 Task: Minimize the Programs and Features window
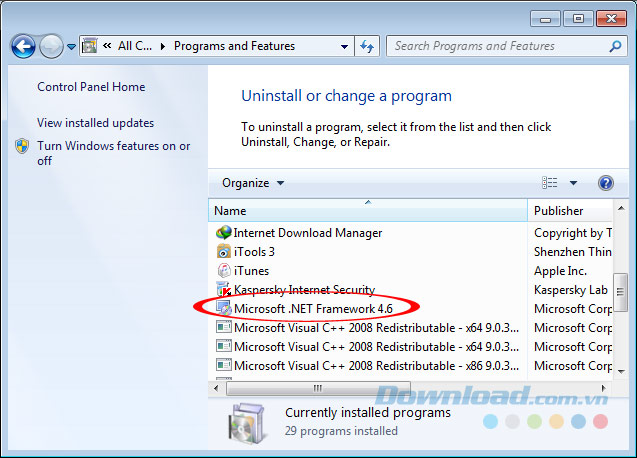pyautogui.click(x=545, y=19)
